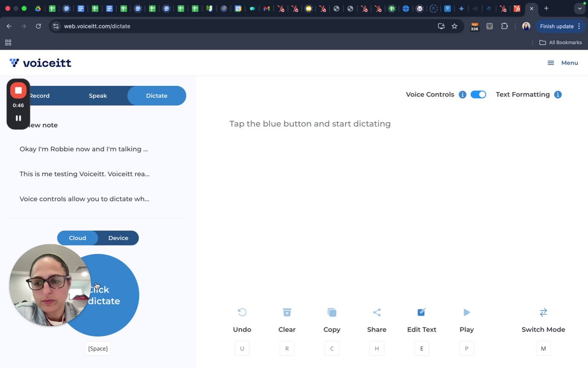Close the current browser tab
The height and width of the screenshot is (368, 588).
[x=531, y=8]
